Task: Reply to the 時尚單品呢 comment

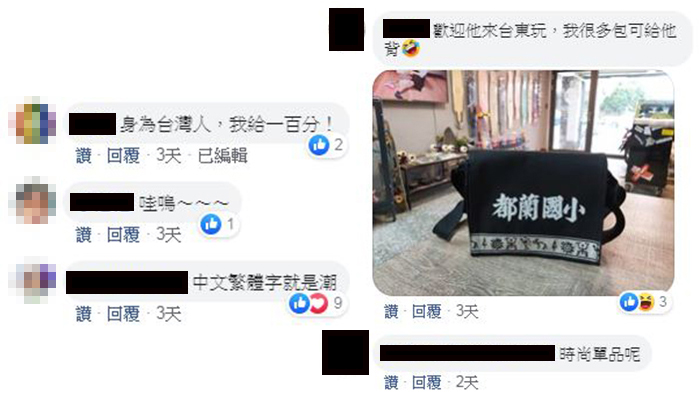Action: click(x=426, y=383)
